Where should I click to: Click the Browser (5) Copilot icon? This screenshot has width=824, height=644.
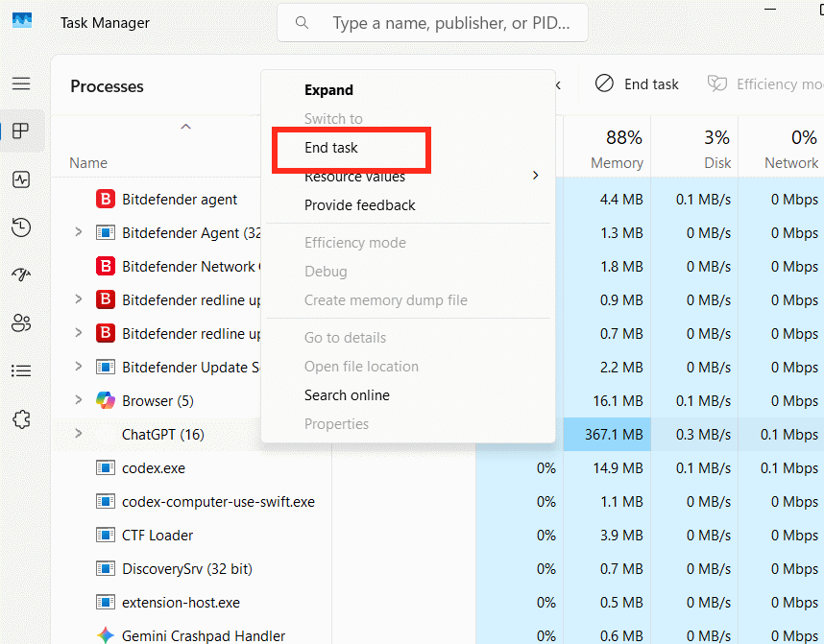click(x=105, y=401)
